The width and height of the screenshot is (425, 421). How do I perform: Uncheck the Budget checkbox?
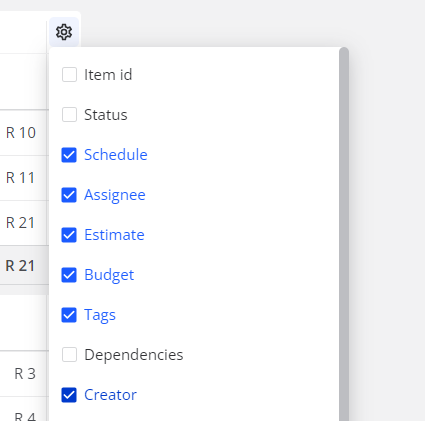point(69,275)
